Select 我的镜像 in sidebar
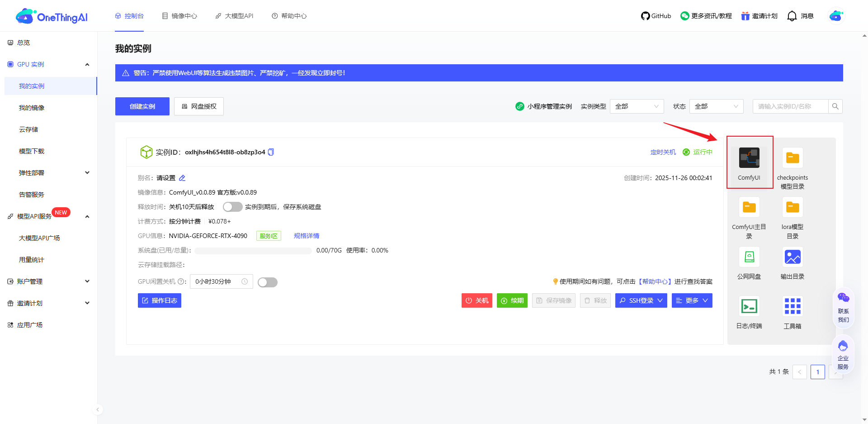The height and width of the screenshot is (424, 868). pos(32,108)
